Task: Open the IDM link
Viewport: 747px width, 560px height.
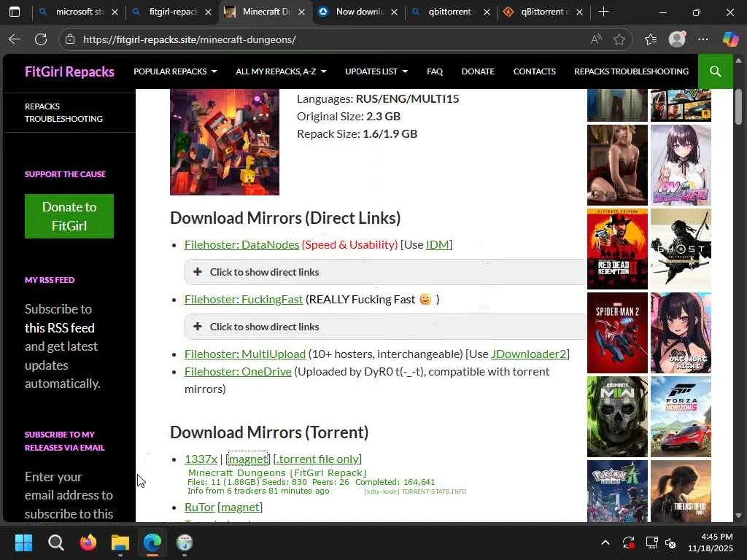Action: point(438,245)
